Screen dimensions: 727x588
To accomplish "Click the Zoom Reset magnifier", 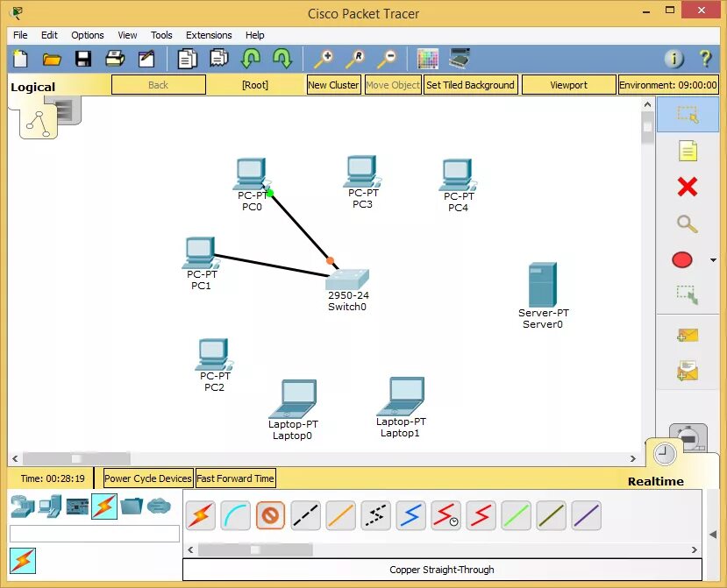I will [354, 59].
